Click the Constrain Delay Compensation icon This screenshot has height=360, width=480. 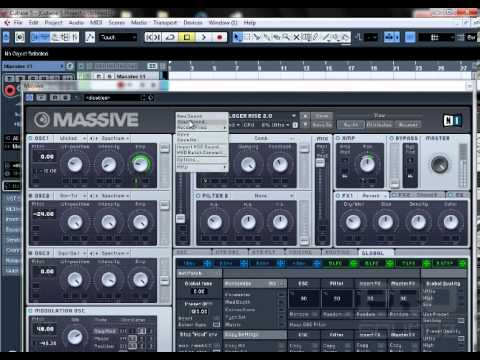tap(20, 37)
